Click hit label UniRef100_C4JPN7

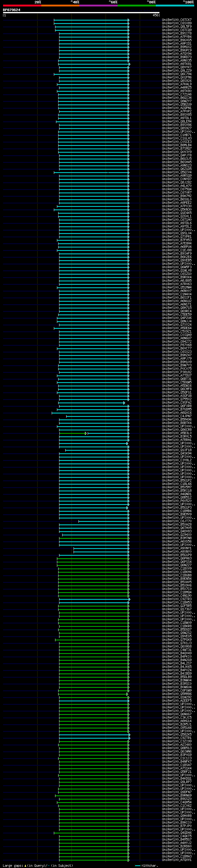tap(177, 416)
